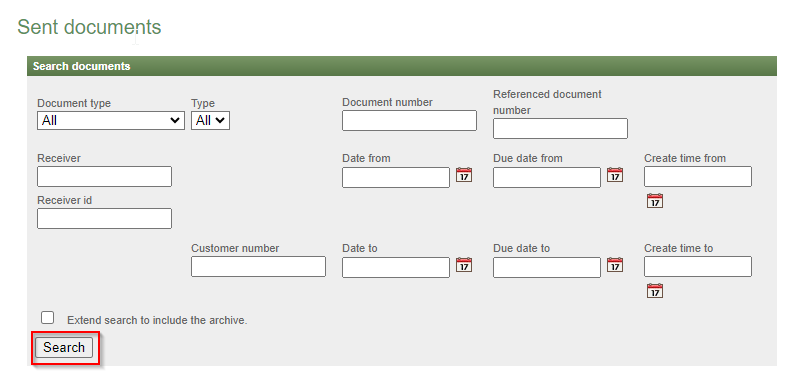This screenshot has height=388, width=810.
Task: Focus the Referenced document number field
Action: coord(560,129)
